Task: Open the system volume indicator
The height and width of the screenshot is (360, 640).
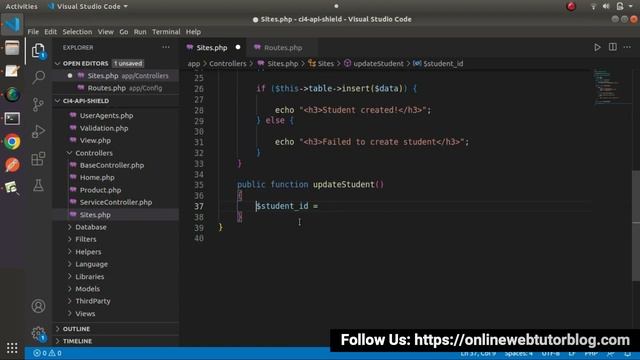Action: pyautogui.click(x=606, y=6)
